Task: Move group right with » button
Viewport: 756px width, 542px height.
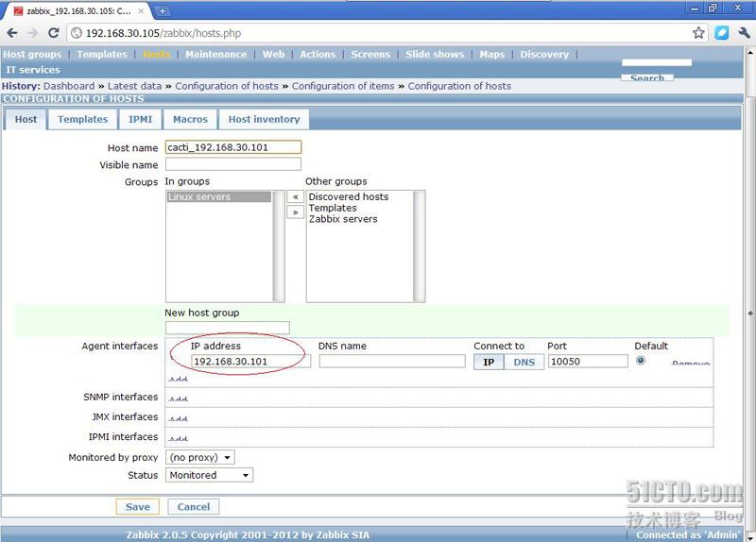Action: pyautogui.click(x=295, y=212)
